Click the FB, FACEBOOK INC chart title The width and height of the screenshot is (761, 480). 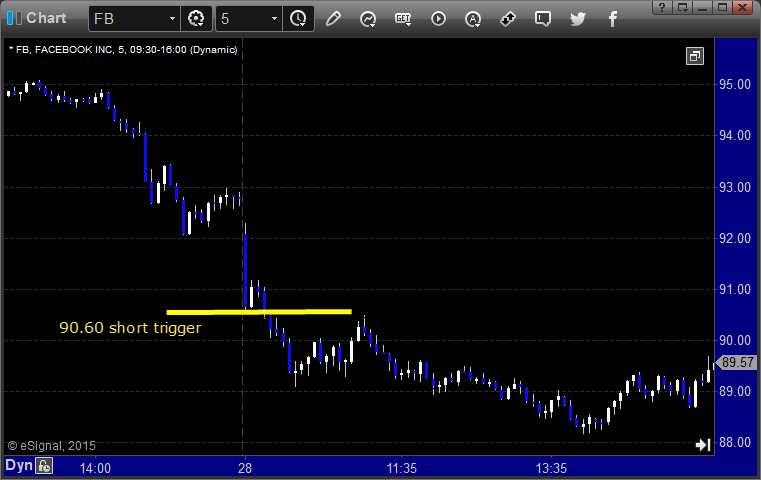tap(123, 50)
